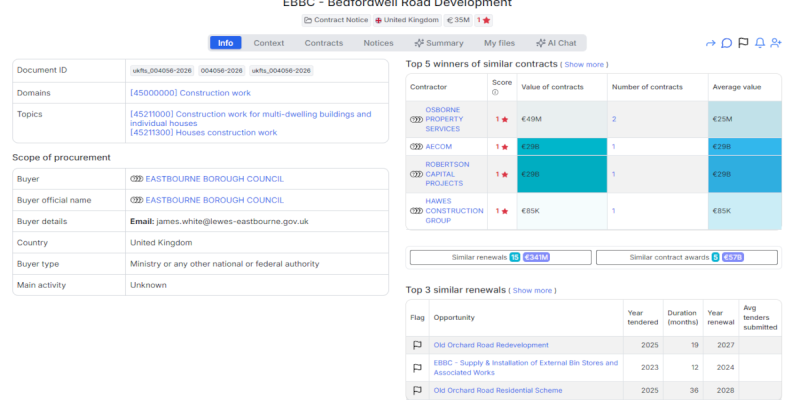Click the 1 star rating tag
This screenshot has width=800, height=400.
pyautogui.click(x=483, y=20)
